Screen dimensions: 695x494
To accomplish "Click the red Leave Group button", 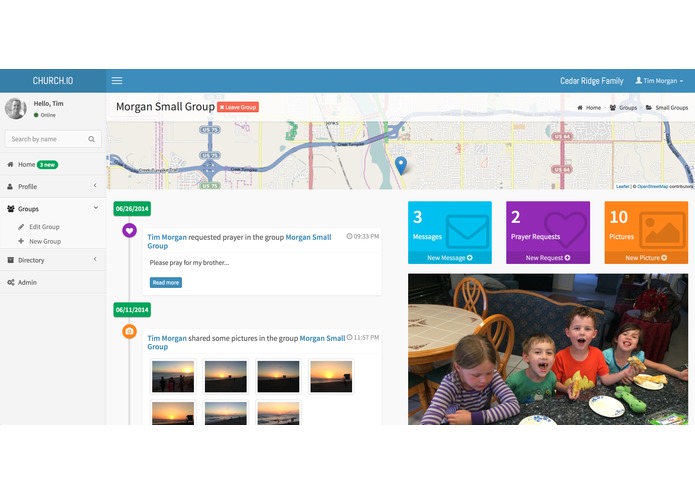I will click(238, 107).
